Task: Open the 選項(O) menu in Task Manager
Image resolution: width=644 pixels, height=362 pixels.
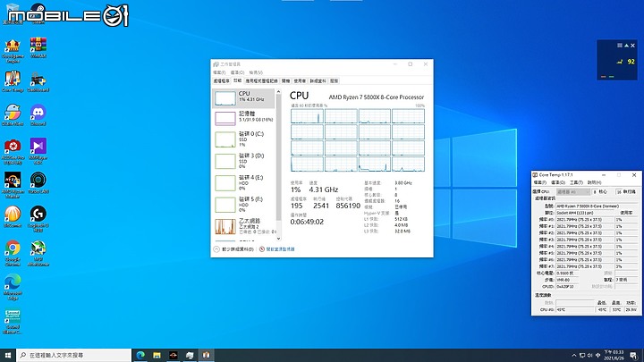Action: [237, 72]
